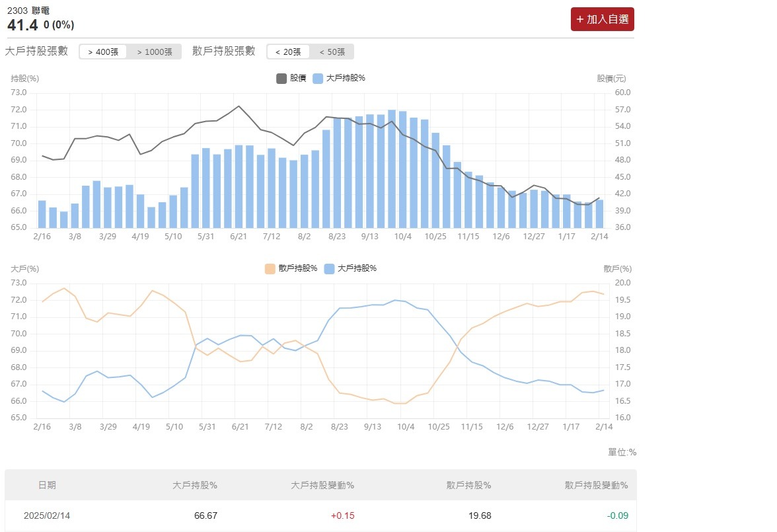Choose the < 50張 retail holder option
The width and height of the screenshot is (777, 532).
332,52
